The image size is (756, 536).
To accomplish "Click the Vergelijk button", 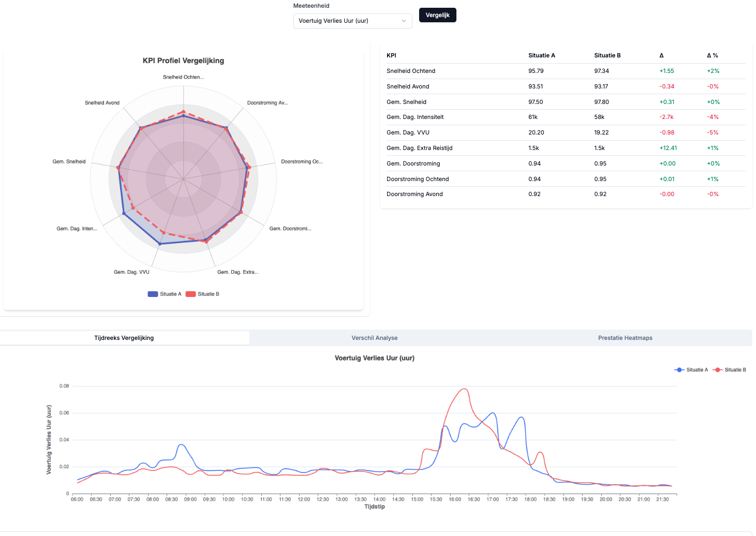I will point(437,15).
